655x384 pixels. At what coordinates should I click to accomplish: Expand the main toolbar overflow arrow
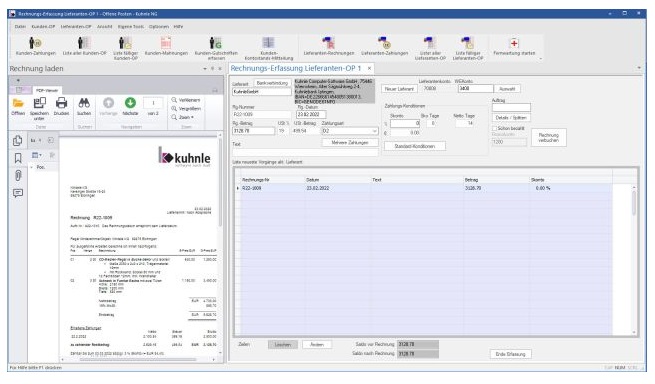(541, 59)
